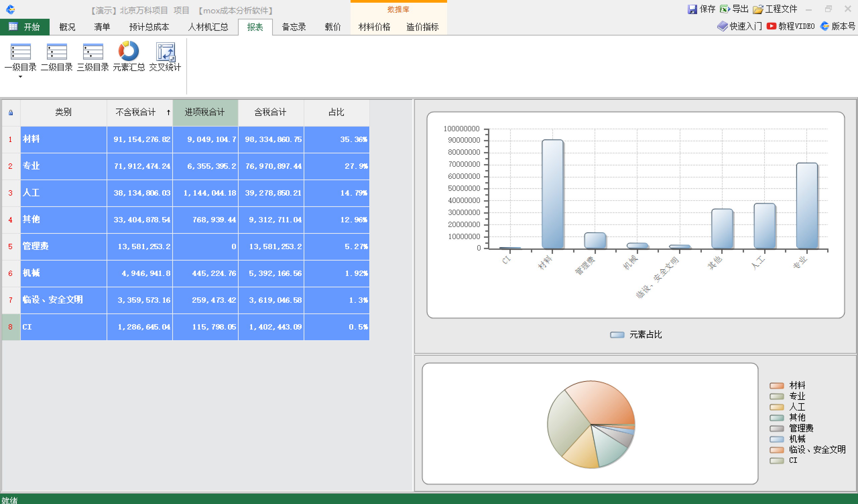Open the 造价指标 database tab
The width and height of the screenshot is (858, 504).
422,27
